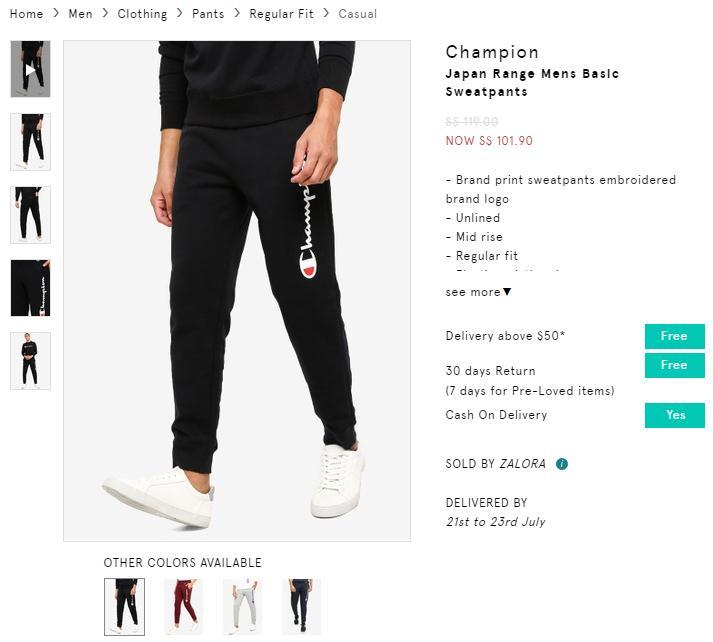Show the third side-view thumbnail
Image resolution: width=713 pixels, height=642 pixels.
click(30, 214)
